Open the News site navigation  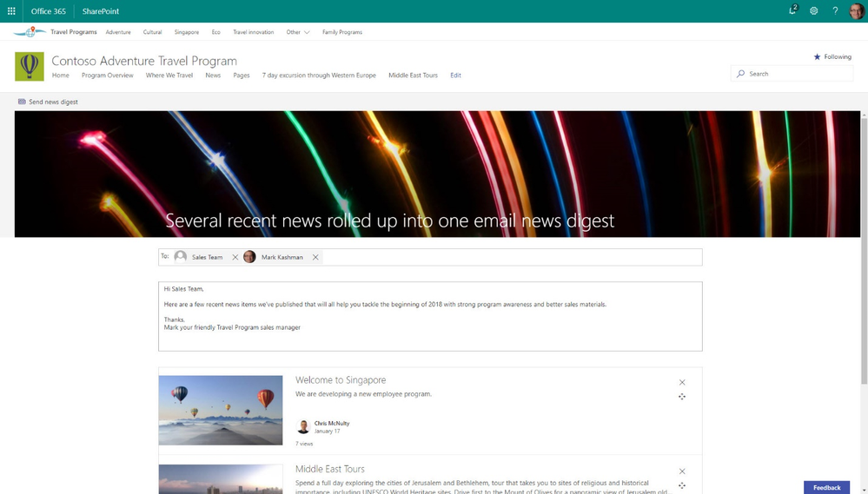[213, 76]
